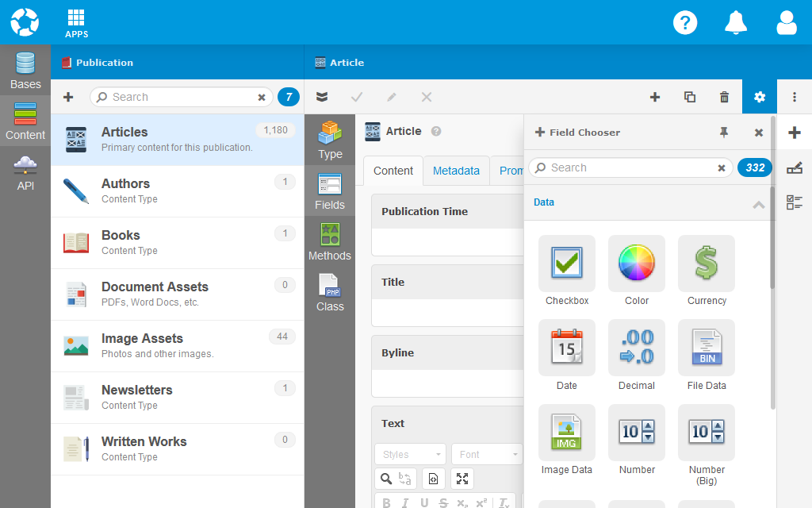Select the Bases sidebar icon
The image size is (812, 508).
(25, 71)
